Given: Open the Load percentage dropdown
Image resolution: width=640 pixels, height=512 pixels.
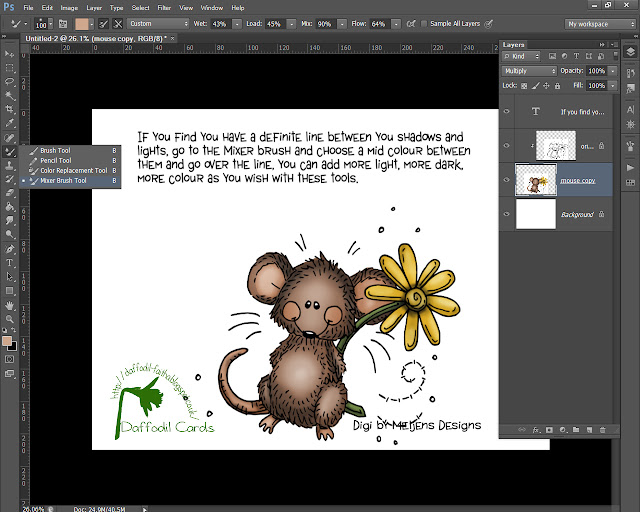Looking at the screenshot, I should click(x=291, y=24).
